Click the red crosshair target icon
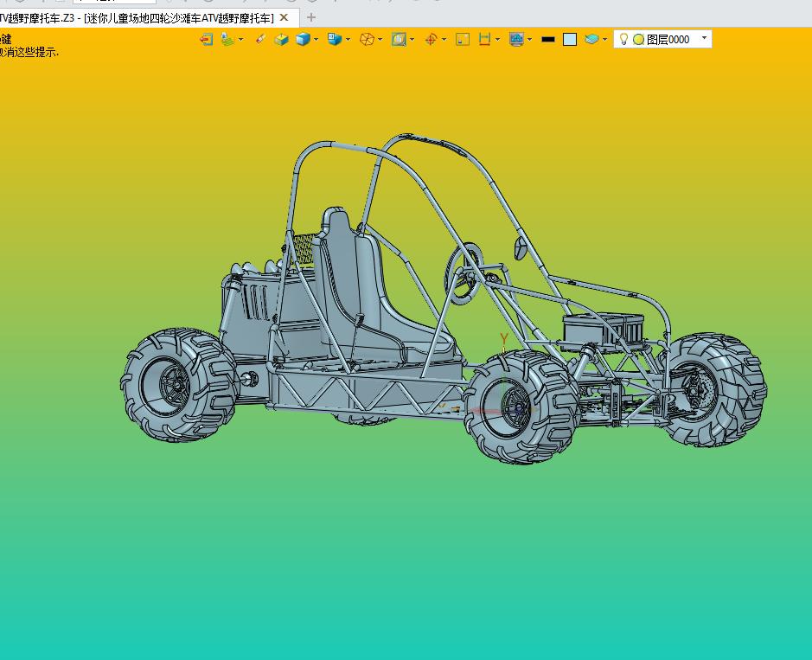 [x=431, y=40]
